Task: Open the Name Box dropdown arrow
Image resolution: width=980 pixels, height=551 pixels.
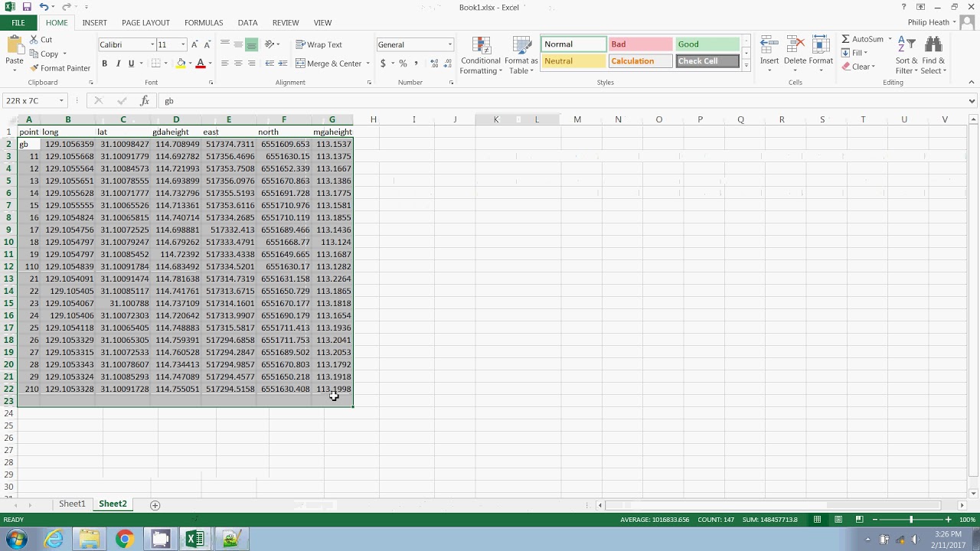Action: (x=60, y=100)
